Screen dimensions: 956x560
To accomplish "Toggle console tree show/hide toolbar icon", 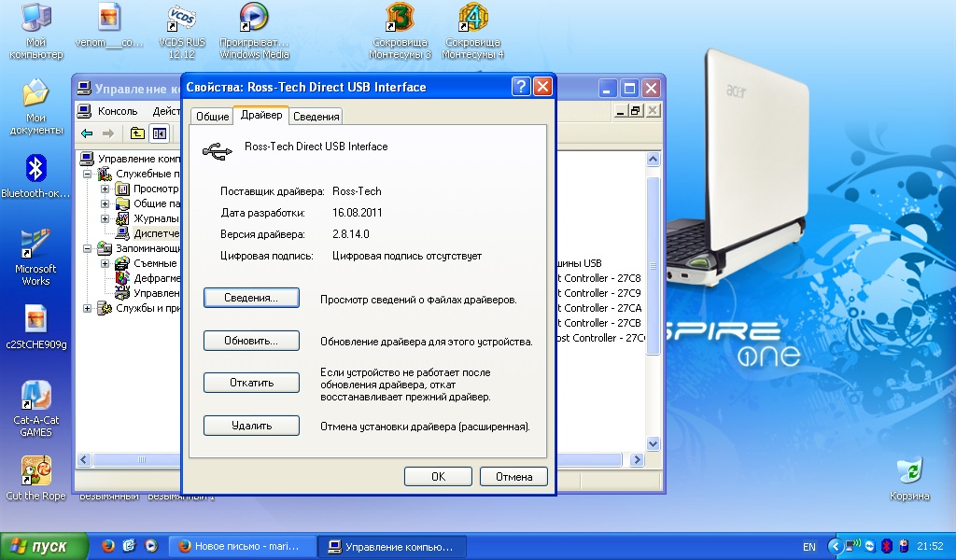I will tap(159, 133).
